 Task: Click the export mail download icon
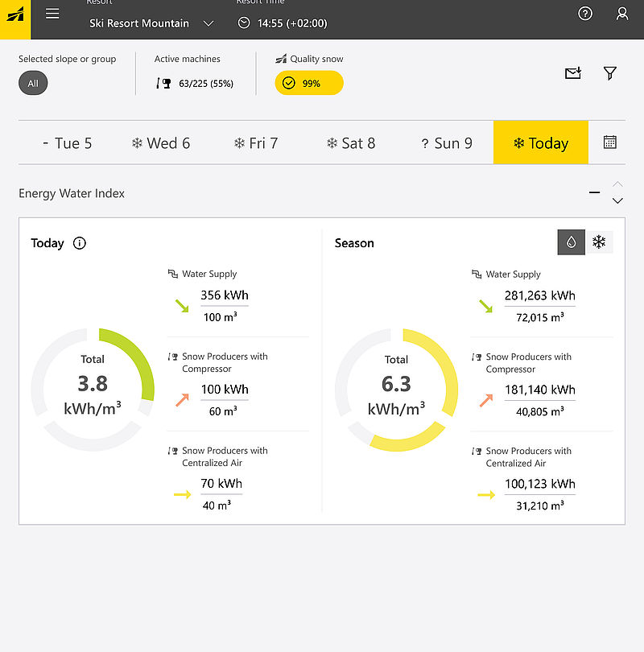click(x=573, y=73)
